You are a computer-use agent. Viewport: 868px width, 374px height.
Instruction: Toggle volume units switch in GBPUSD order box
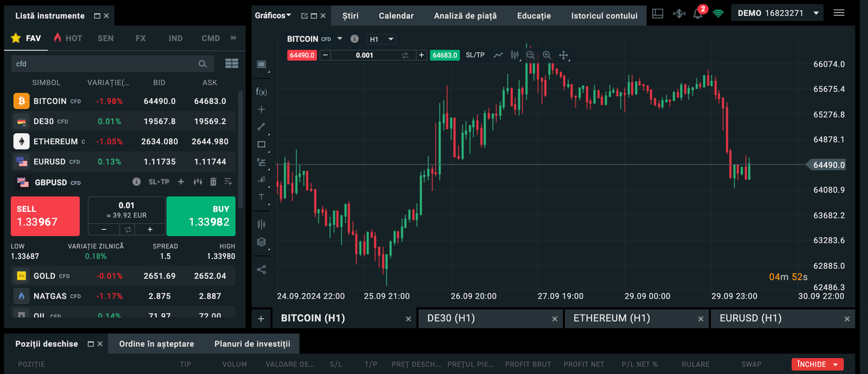[x=127, y=229]
